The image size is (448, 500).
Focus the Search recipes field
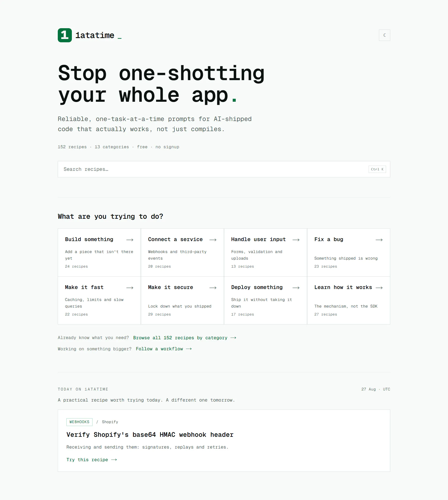coord(224,169)
